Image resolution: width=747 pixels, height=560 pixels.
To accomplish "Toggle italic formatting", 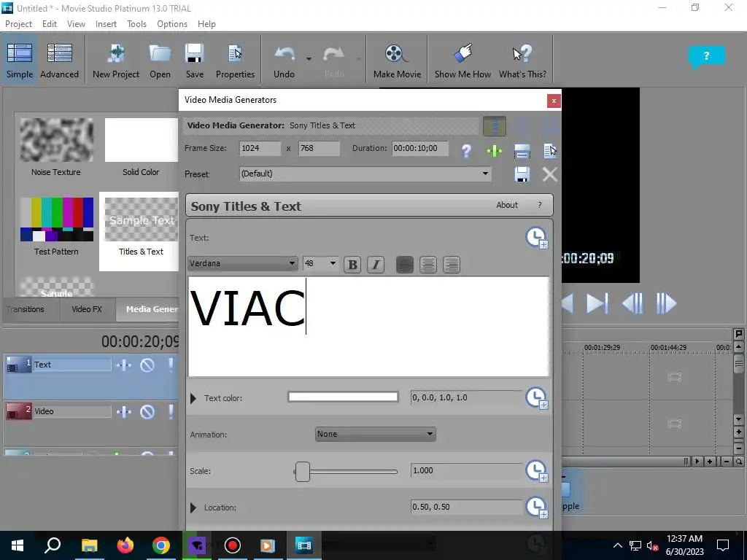I will 376,265.
